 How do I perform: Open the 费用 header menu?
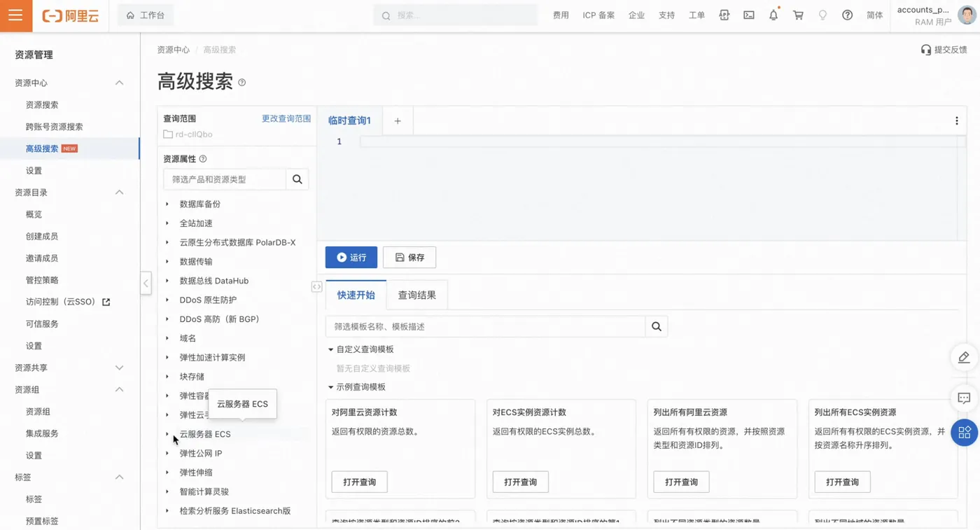tap(561, 15)
